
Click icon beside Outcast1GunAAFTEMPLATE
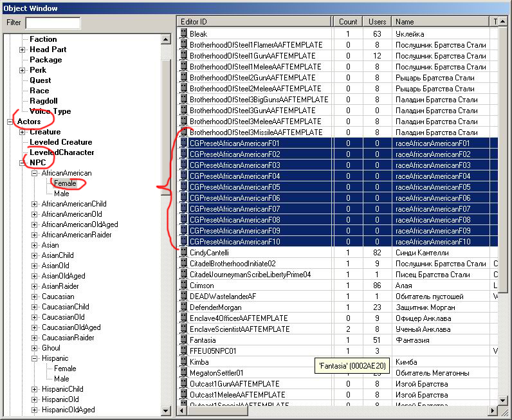pos(184,384)
